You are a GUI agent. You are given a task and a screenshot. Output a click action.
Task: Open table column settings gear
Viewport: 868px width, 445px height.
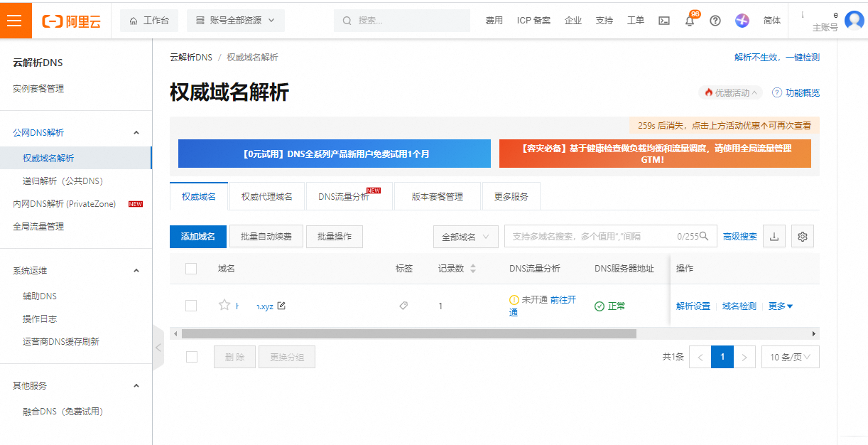coord(803,237)
